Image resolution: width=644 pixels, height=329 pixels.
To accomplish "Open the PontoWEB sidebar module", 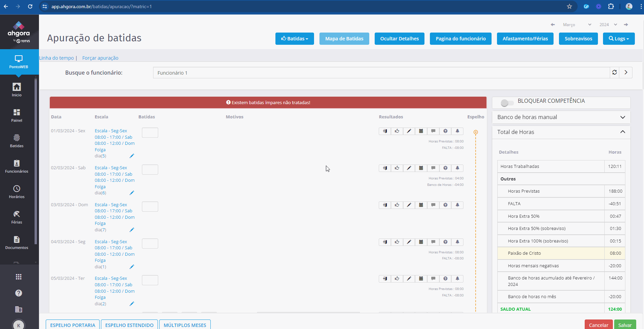I will pos(19,62).
